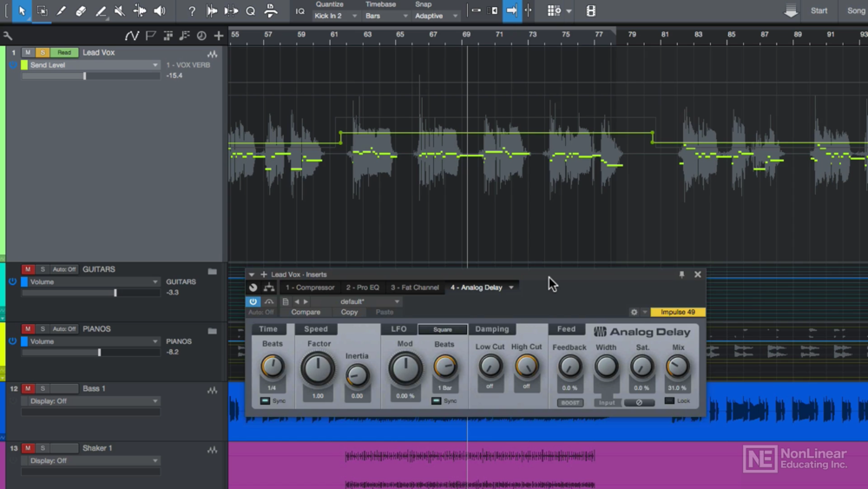The width and height of the screenshot is (868, 489).
Task: Select the Arrow tool
Action: pyautogui.click(x=22, y=10)
